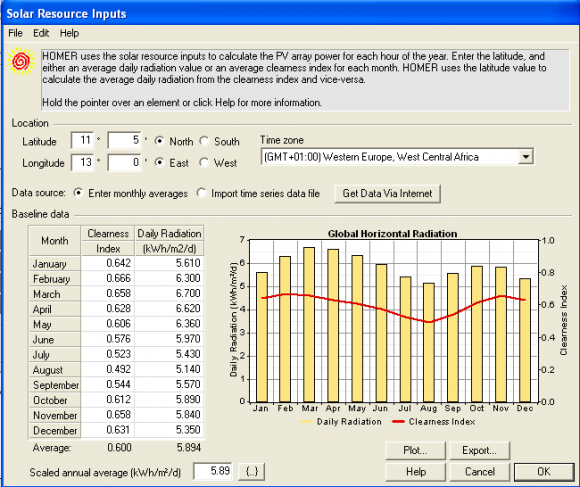This screenshot has width=580, height=487.
Task: Click the March bar in the chart
Action: [309, 325]
